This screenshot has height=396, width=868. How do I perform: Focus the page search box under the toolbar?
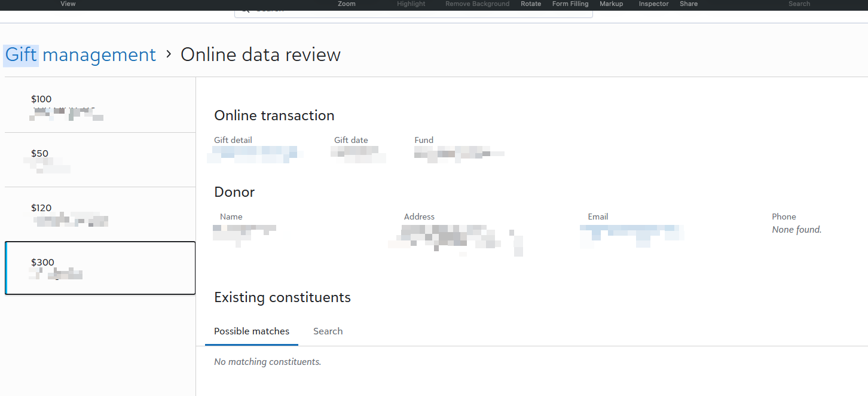pyautogui.click(x=414, y=13)
